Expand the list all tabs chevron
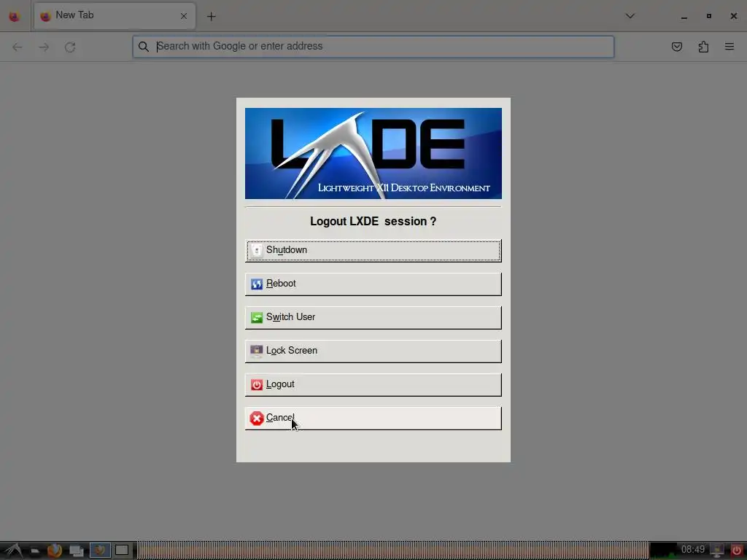Viewport: 747px width, 560px height. [630, 16]
